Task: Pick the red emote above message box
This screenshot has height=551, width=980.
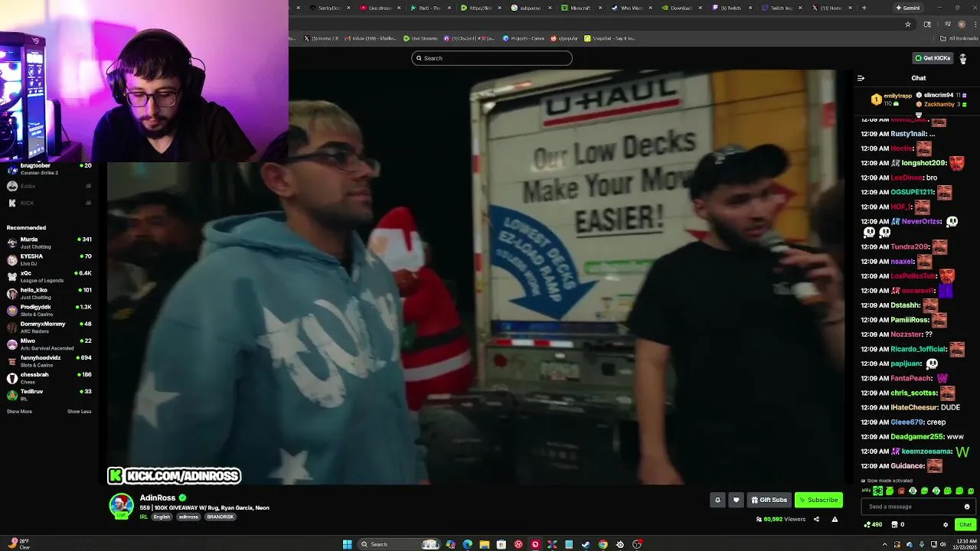Action: [x=901, y=491]
